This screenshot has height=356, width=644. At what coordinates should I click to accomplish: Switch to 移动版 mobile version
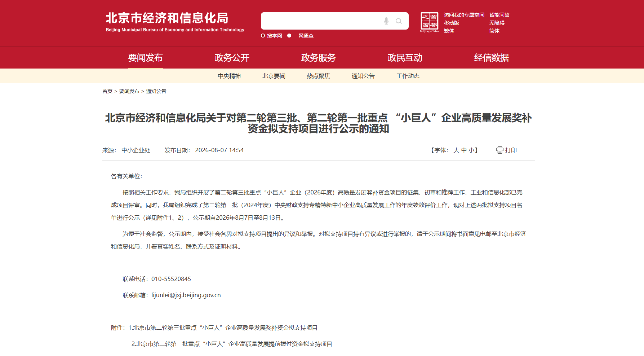click(x=452, y=23)
